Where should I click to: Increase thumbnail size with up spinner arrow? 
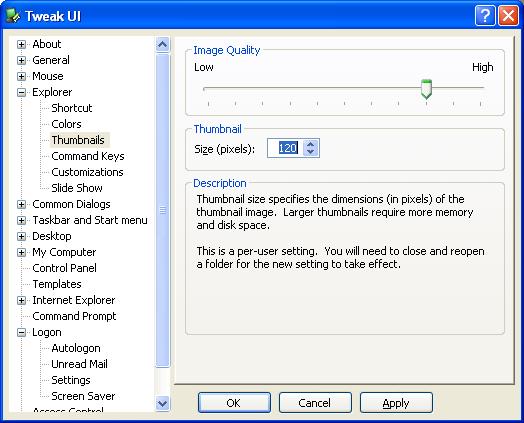pyautogui.click(x=310, y=144)
